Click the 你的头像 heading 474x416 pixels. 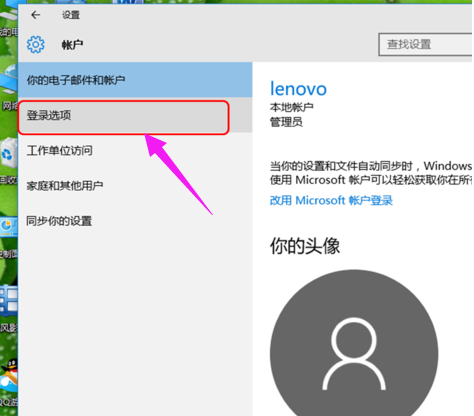tap(305, 246)
